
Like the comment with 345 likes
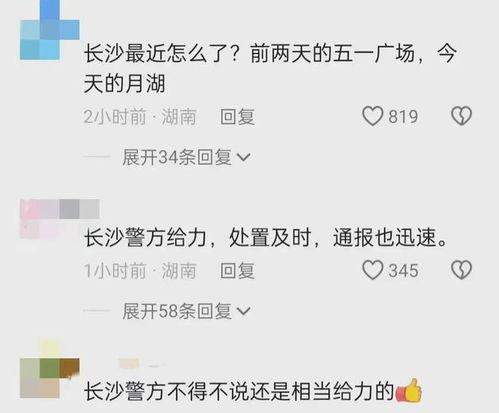click(x=372, y=270)
